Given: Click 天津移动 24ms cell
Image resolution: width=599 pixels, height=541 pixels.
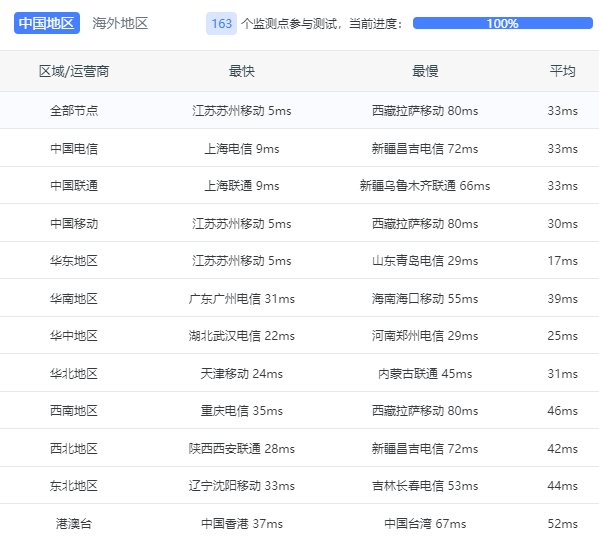Looking at the screenshot, I should 241,373.
